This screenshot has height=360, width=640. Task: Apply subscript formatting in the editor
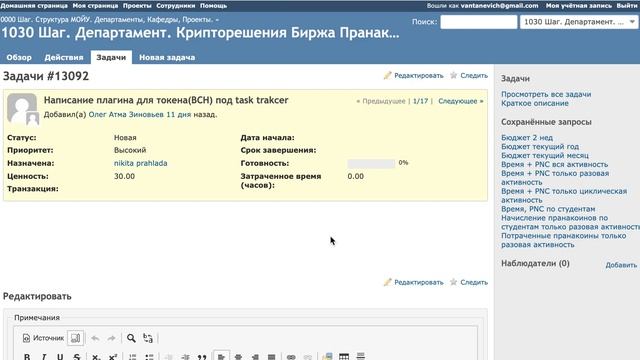click(96, 357)
